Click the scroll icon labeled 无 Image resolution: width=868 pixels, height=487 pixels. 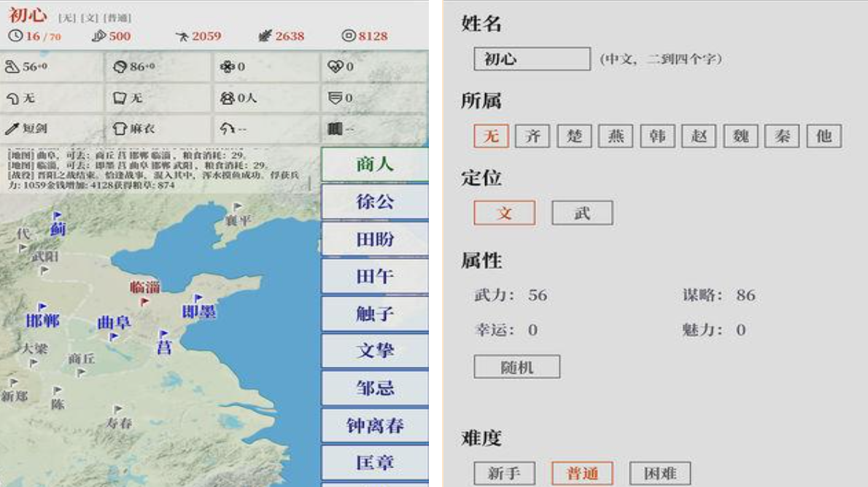click(120, 98)
